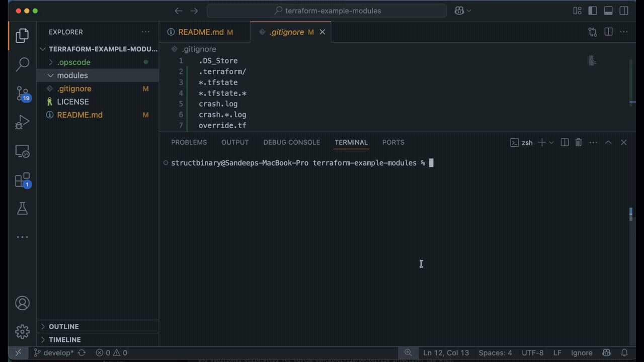644x362 pixels.
Task: Open README.md in the Explorer tree
Action: [98, 115]
